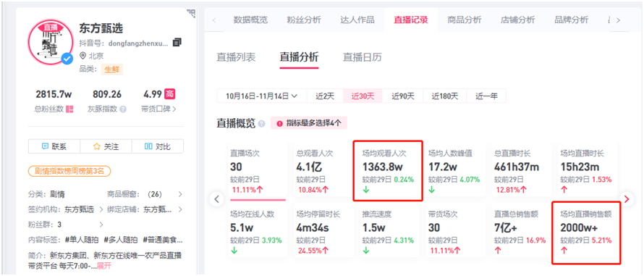Switch to the 粉丝分析 tab
This screenshot has height=276, width=644.
(x=304, y=20)
